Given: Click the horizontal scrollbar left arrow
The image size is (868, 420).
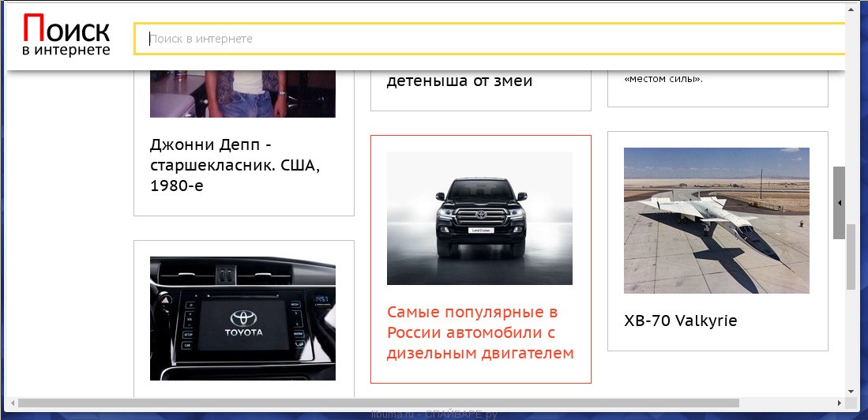Looking at the screenshot, I should pyautogui.click(x=13, y=403).
